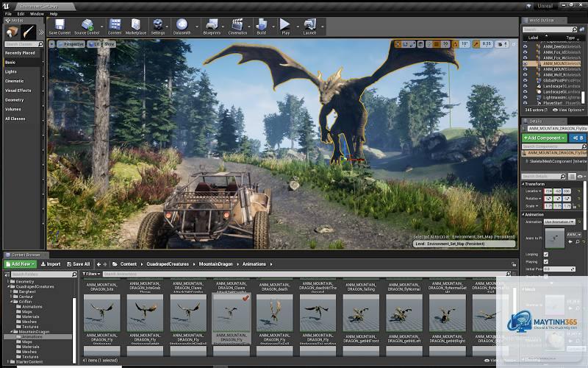Click the Launch toolbar icon
Image resolution: width=588 pixels, height=368 pixels.
309,26
